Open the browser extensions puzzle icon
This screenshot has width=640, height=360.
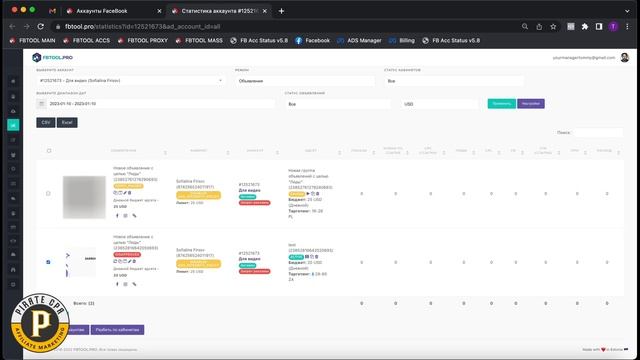tap(585, 27)
